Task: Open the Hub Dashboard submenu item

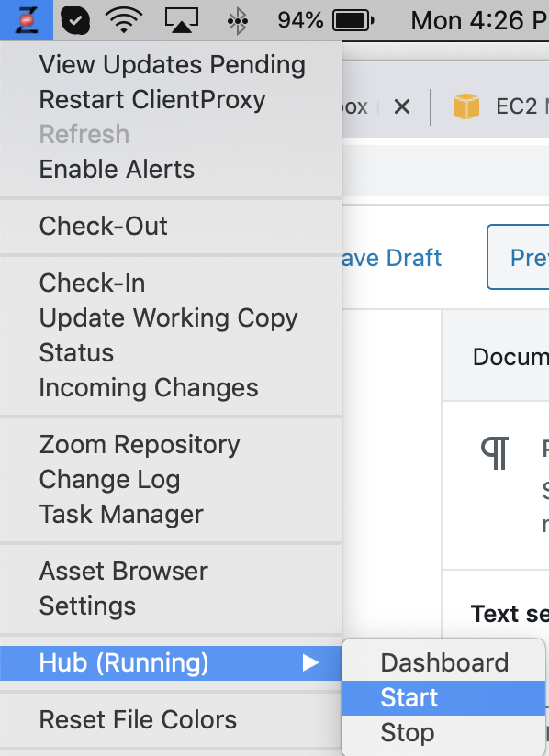Action: [443, 663]
